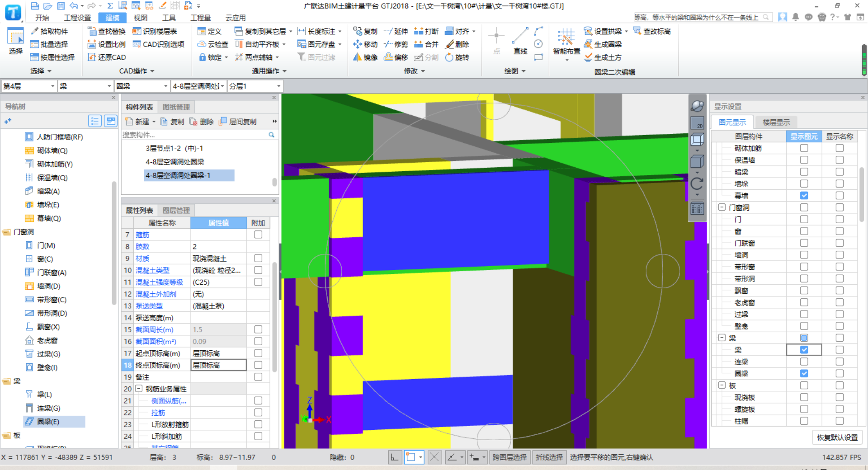
Task: Expand the 修改 ribbon group
Action: pos(415,71)
